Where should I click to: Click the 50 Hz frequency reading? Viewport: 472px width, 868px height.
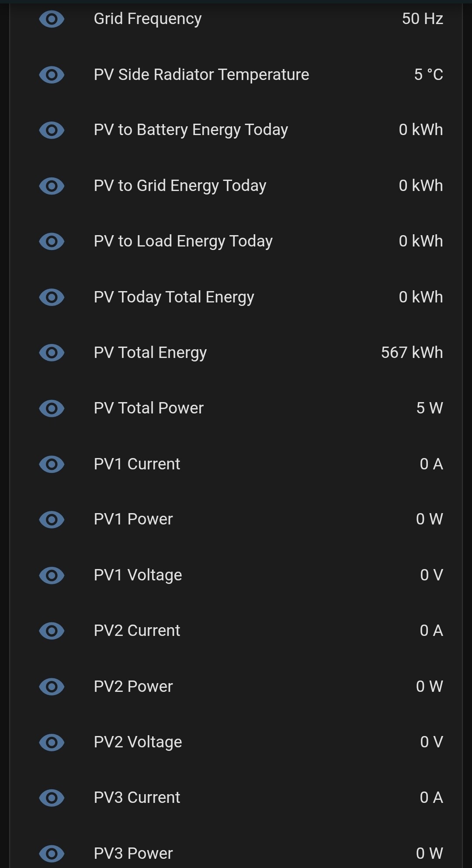422,19
